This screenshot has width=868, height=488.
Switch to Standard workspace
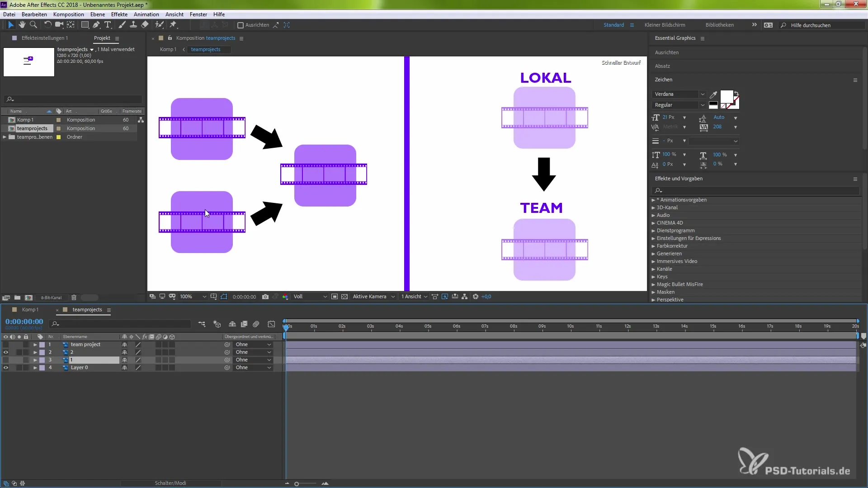point(614,25)
